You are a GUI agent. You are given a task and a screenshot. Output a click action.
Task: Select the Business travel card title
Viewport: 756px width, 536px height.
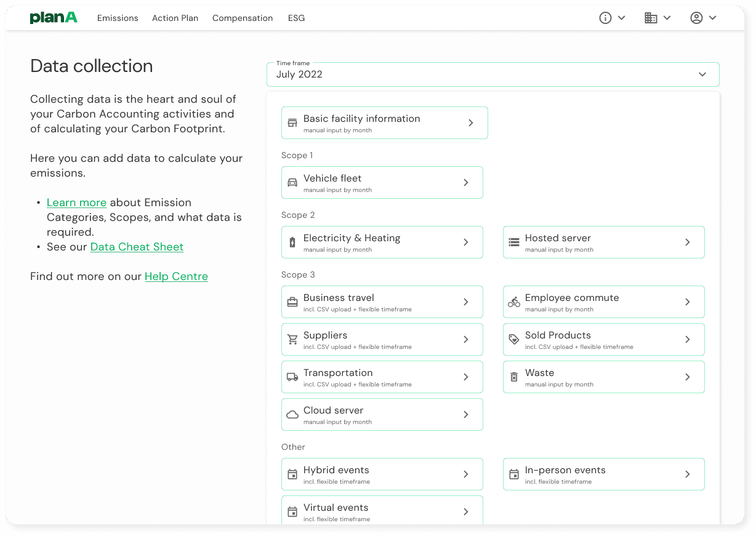coord(339,298)
